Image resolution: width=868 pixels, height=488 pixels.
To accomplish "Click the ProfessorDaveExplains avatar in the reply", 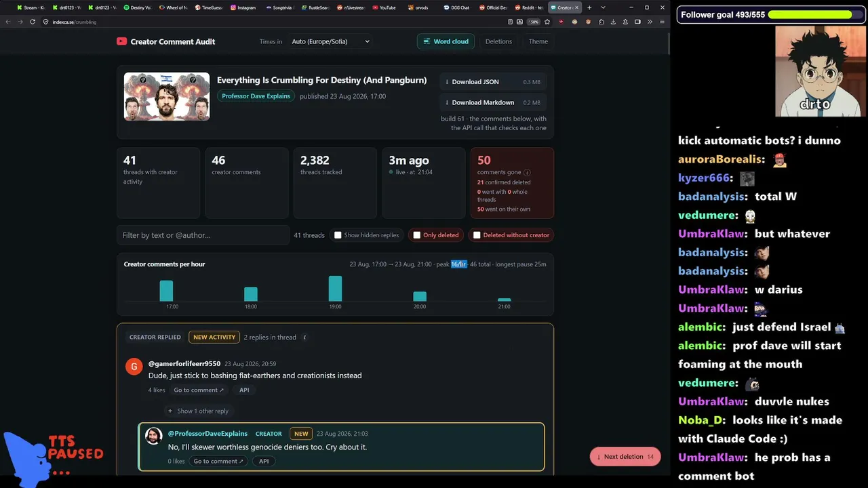I will 154,436.
